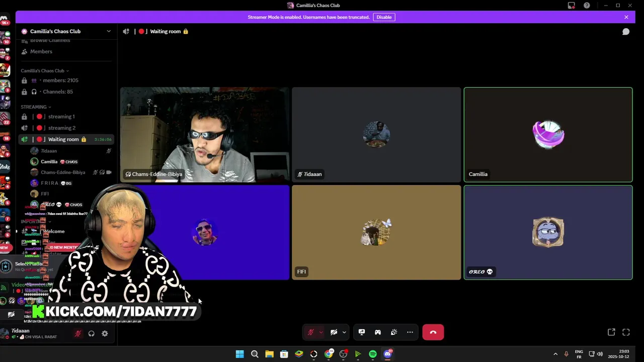644x362 pixels.
Task: Open BlueStacks icon on taskbar
Action: point(299,354)
